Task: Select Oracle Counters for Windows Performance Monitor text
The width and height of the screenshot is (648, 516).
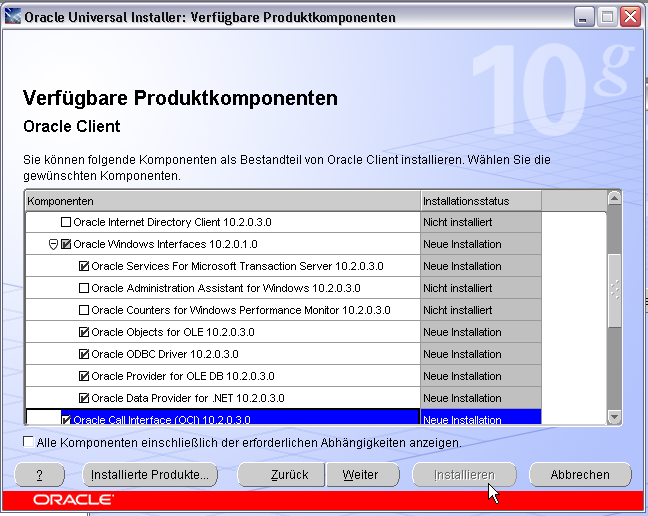Action: tap(241, 310)
